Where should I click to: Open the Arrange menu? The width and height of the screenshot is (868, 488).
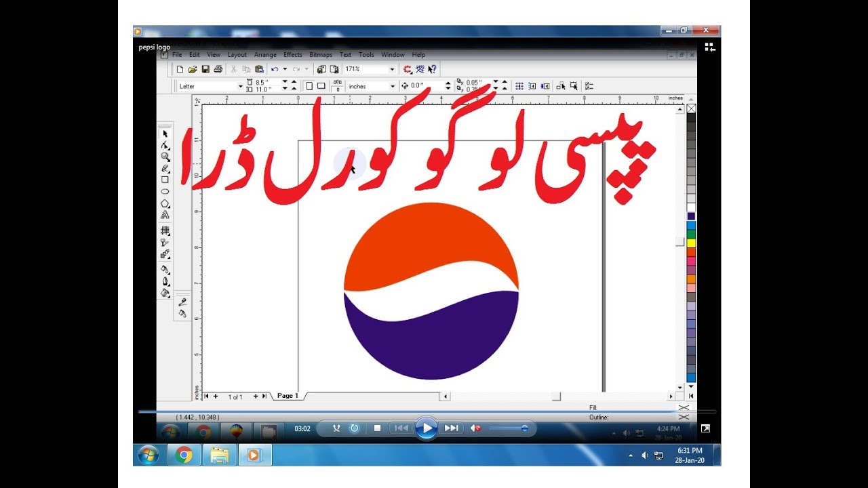265,55
